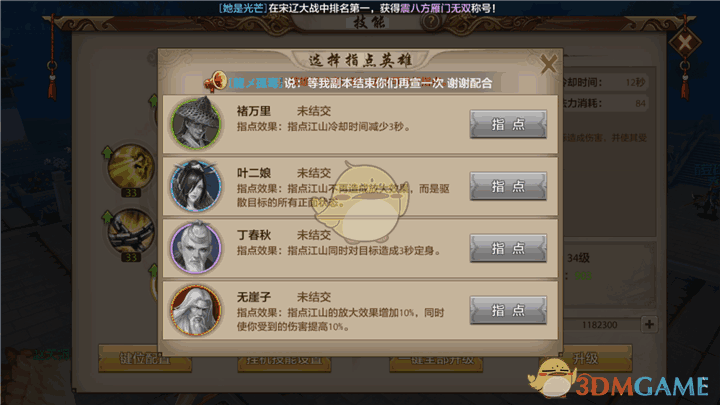Click 无崖子 hero portrait

tap(196, 310)
